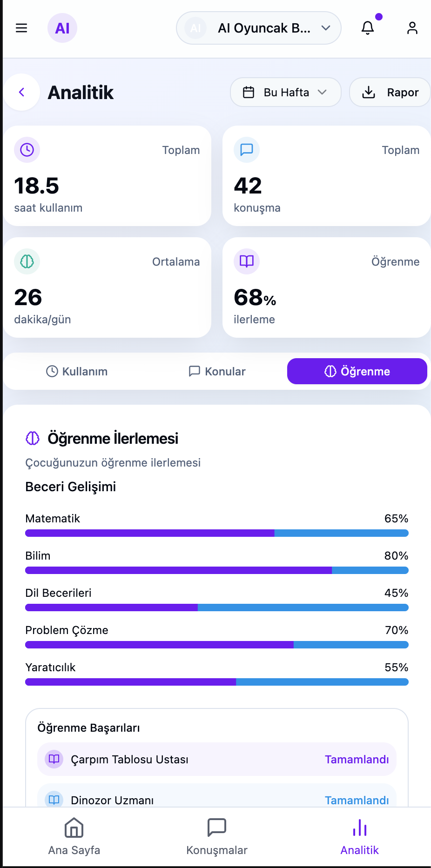
Task: Click the Bilim progress bar
Action: point(216,570)
